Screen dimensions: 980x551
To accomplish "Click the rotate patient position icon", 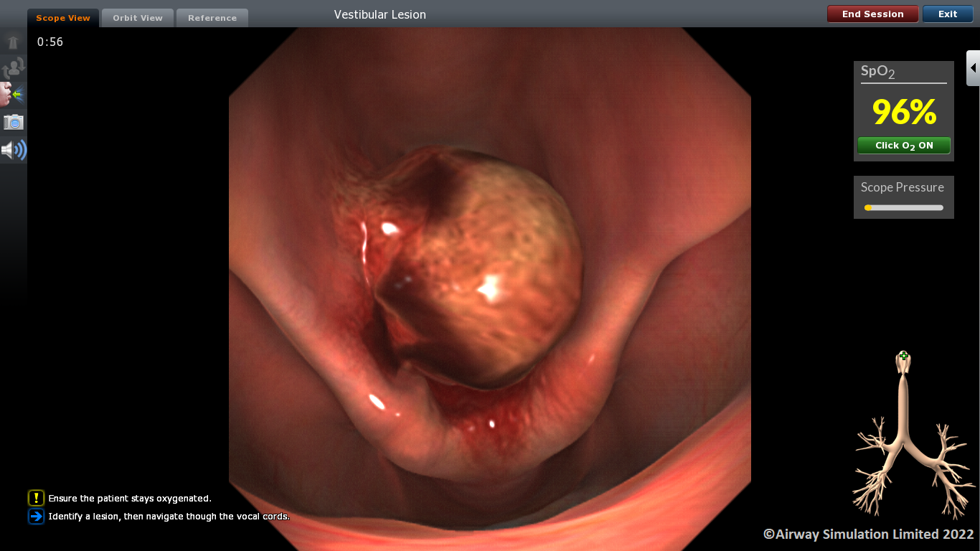I will click(13, 69).
